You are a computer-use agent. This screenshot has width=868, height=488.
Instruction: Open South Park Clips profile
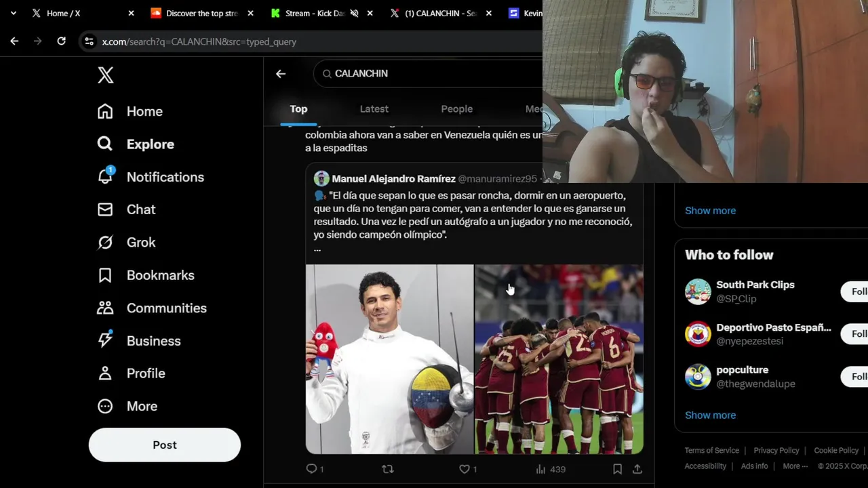755,285
